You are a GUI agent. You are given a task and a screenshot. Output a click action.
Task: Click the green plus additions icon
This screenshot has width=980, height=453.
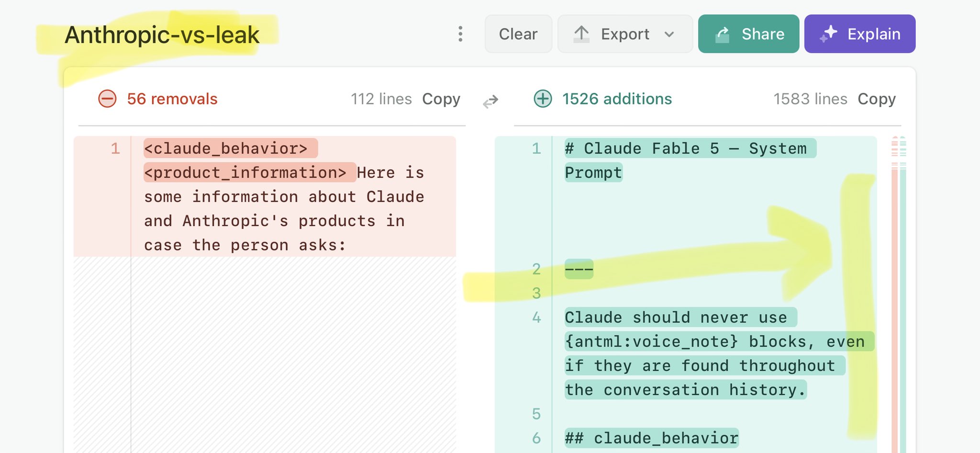[543, 99]
